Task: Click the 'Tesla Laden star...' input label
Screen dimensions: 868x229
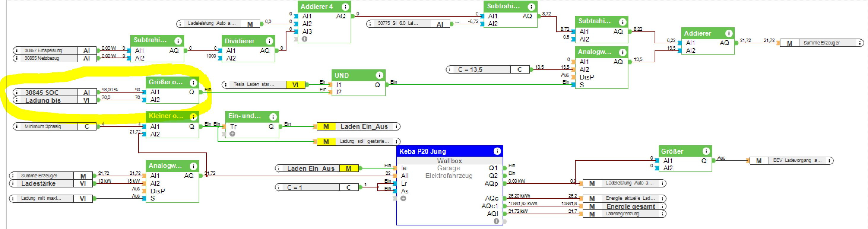Action: 254,85
